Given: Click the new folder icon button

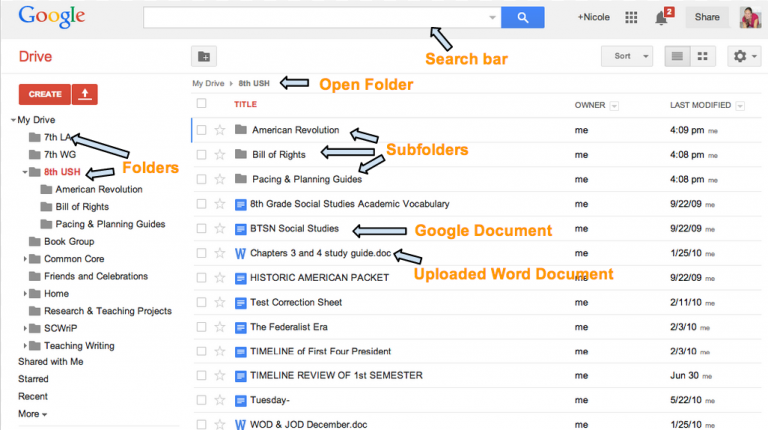Looking at the screenshot, I should pos(204,56).
